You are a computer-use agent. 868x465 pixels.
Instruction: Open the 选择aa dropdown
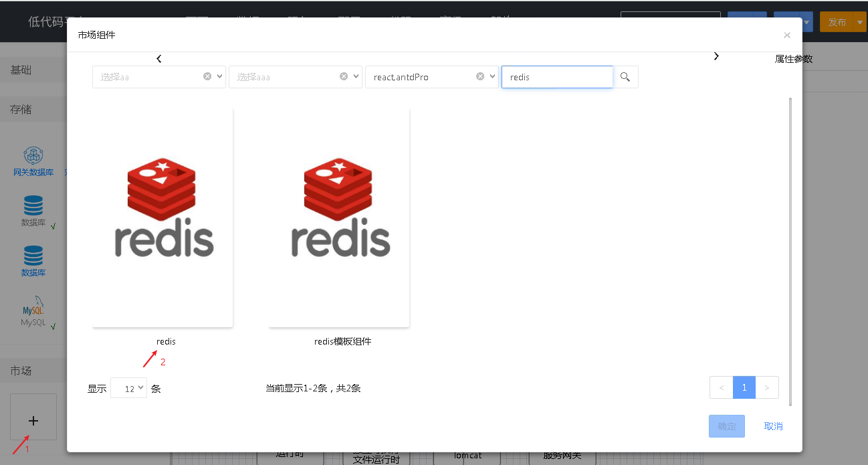(x=221, y=76)
